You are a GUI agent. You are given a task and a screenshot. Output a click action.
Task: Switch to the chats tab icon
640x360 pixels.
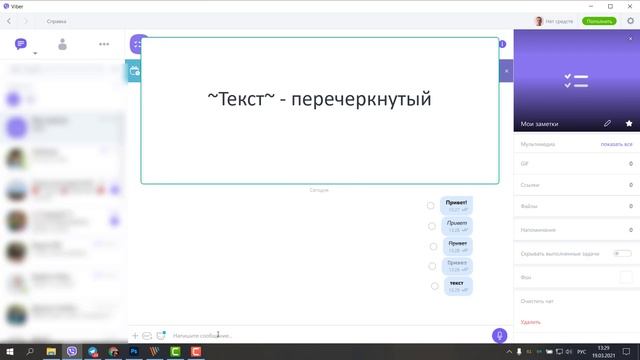[20, 44]
